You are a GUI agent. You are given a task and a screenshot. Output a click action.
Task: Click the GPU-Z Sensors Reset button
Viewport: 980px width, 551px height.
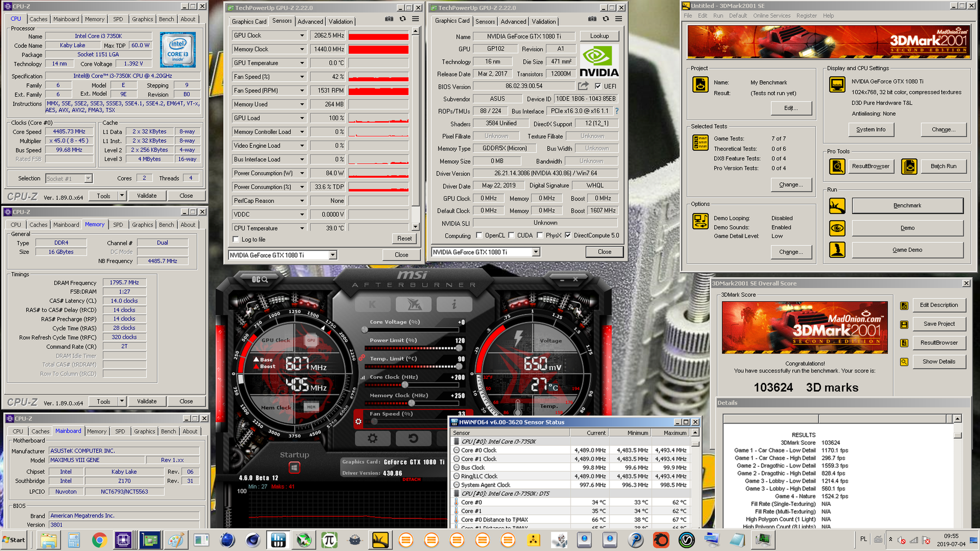point(404,238)
